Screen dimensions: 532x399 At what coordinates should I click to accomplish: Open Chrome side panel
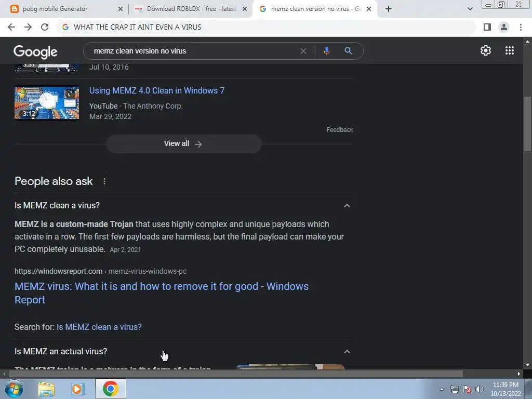click(487, 27)
